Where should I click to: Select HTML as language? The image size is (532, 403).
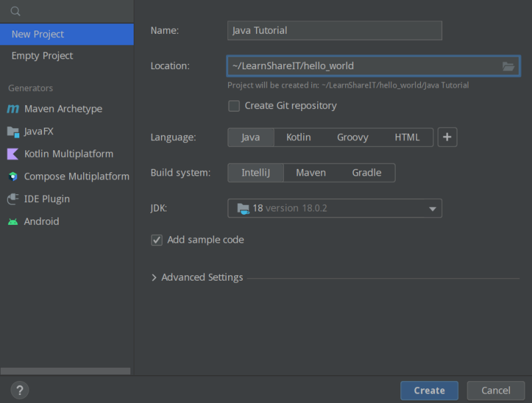[x=407, y=138]
